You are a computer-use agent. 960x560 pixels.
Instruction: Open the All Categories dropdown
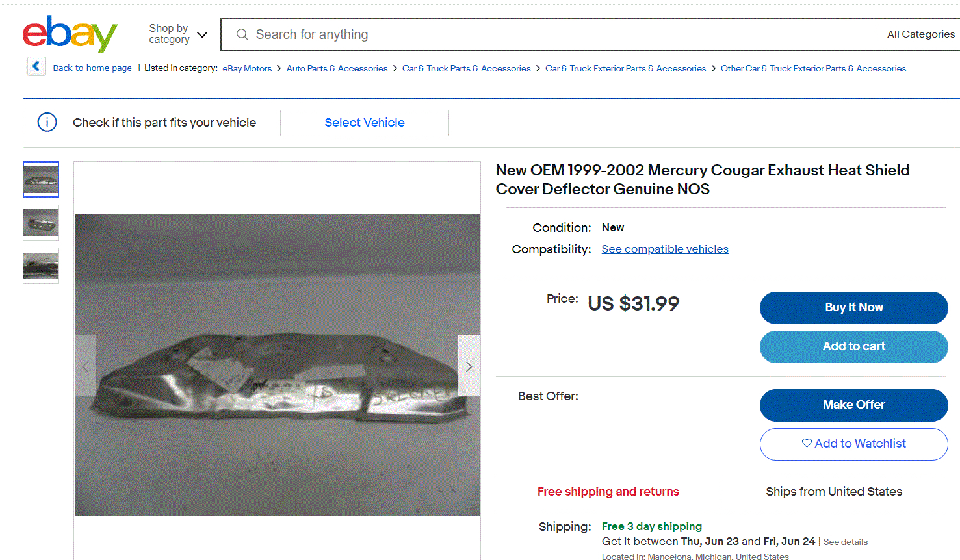[920, 34]
